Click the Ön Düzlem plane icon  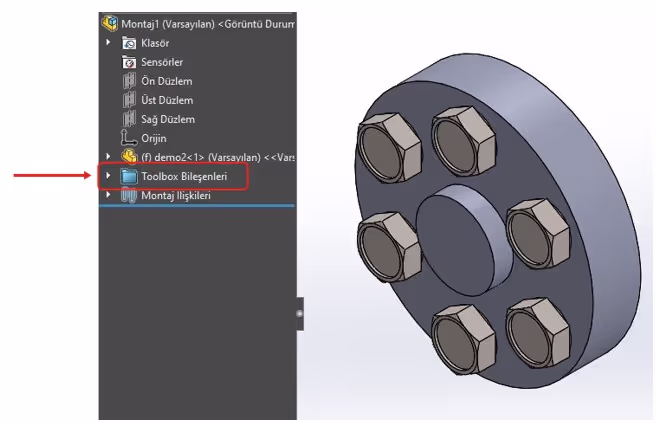pyautogui.click(x=129, y=81)
